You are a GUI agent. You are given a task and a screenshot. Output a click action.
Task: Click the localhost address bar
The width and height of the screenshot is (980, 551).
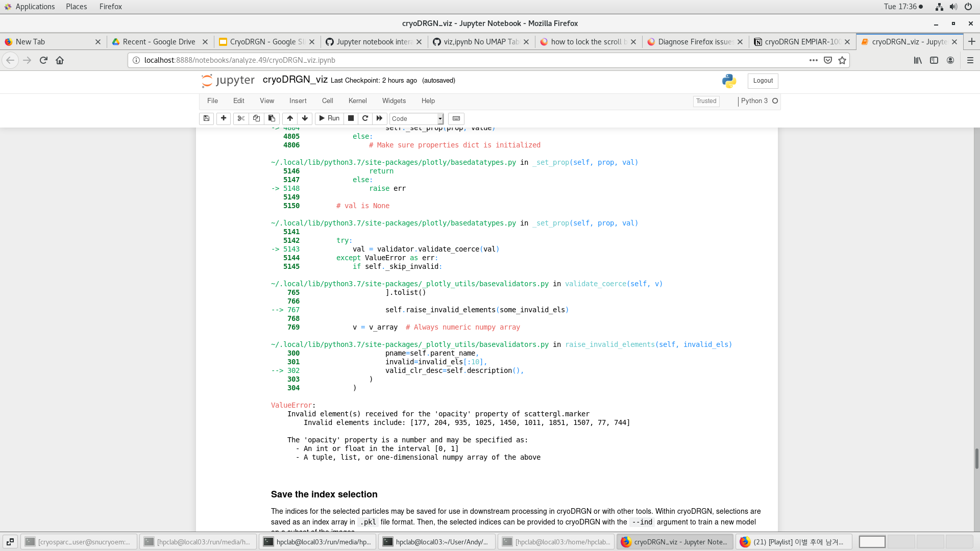[459, 60]
